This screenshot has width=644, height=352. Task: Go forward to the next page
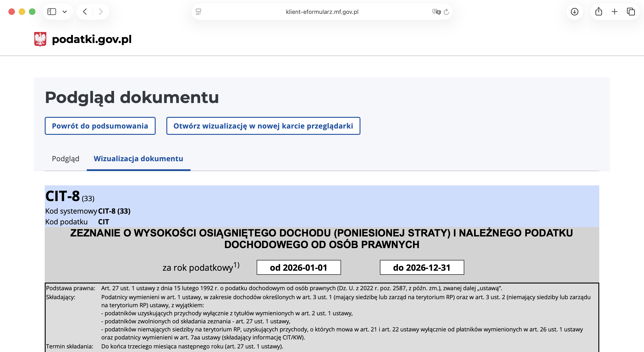(x=100, y=11)
